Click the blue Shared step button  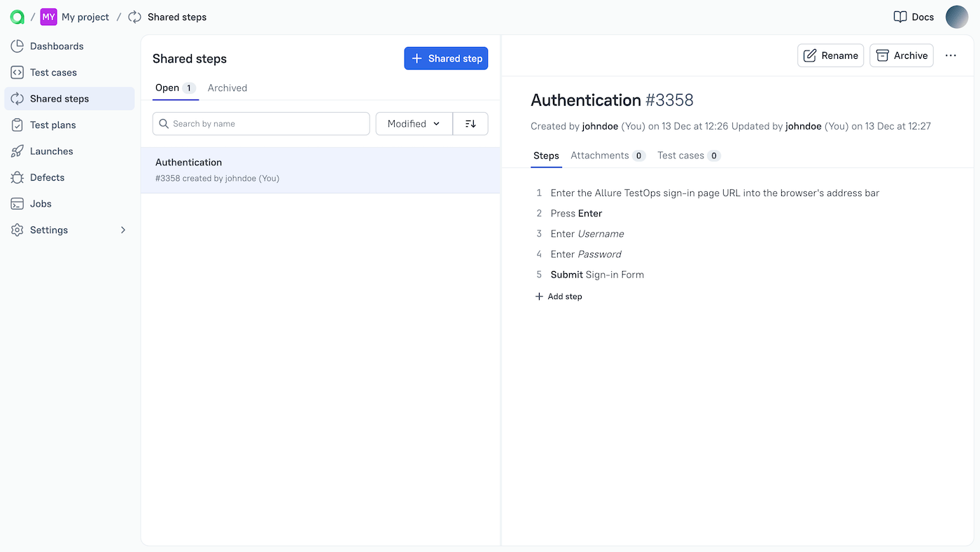pyautogui.click(x=446, y=58)
